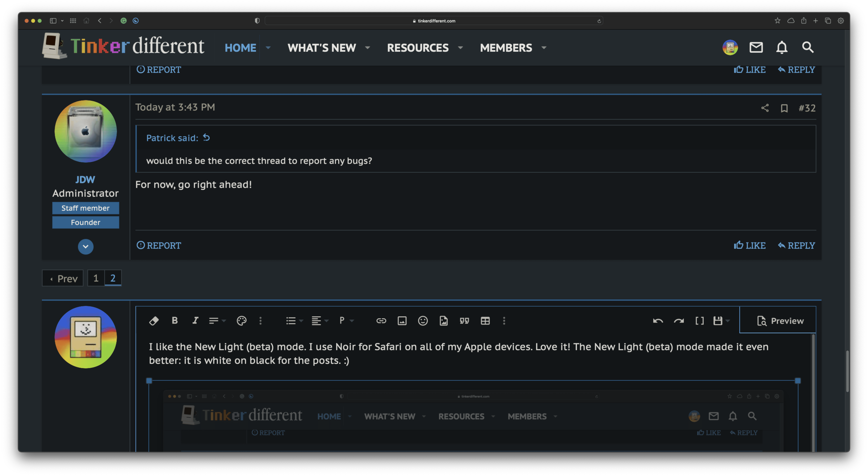Toggle BB code mode brackets icon
The height and width of the screenshot is (476, 868).
tap(700, 320)
